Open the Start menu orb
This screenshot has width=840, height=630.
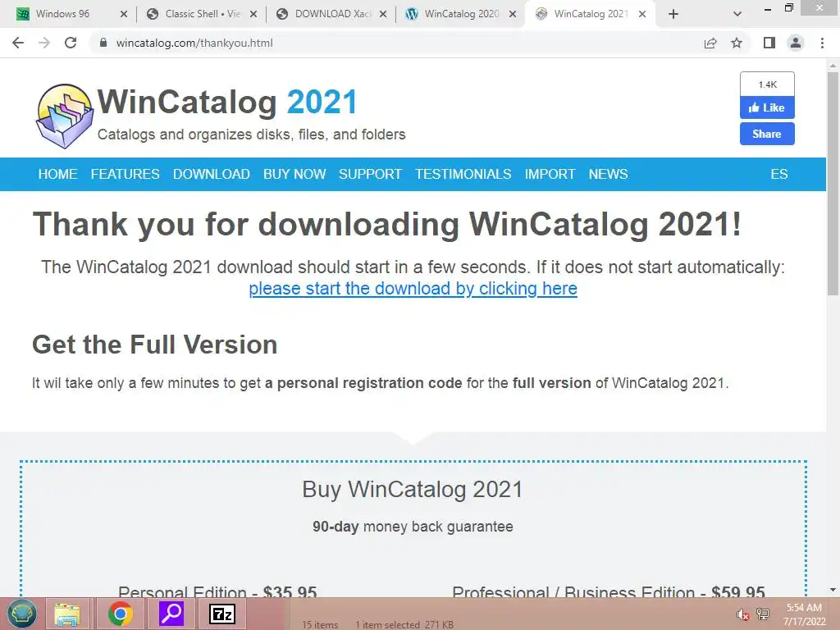coord(21,614)
